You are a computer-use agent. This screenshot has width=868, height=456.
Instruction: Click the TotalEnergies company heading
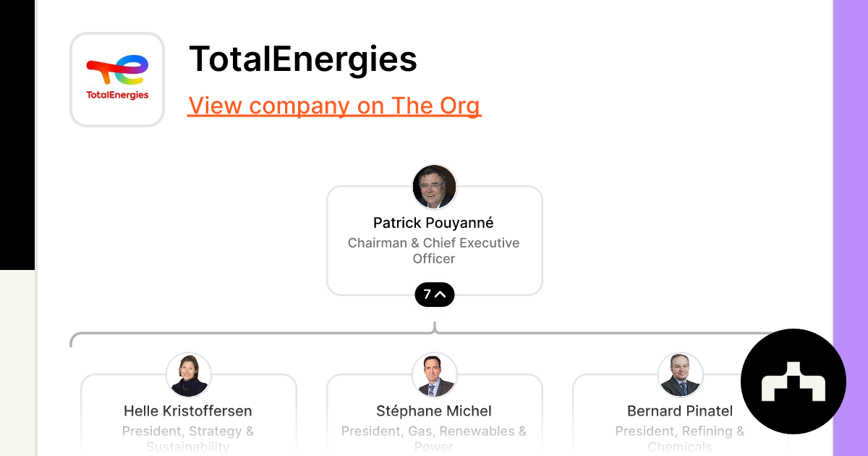(x=303, y=59)
